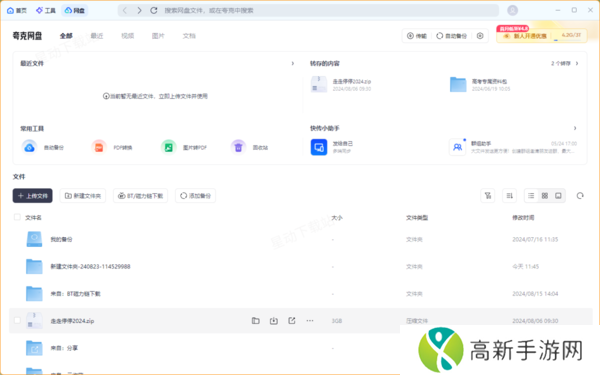This screenshot has width=600, height=375.
Task: Open the user avatar profile
Action: (x=512, y=10)
